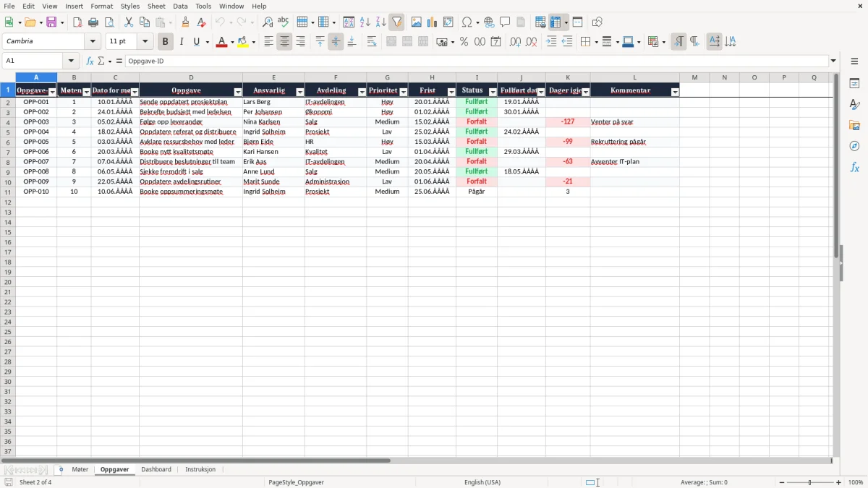Open the Prioritet column filter dropdown
Viewport: 868px width, 488px height.
pyautogui.click(x=404, y=92)
